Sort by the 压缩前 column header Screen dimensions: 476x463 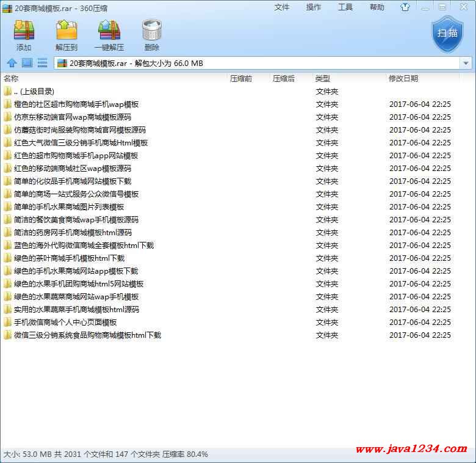pyautogui.click(x=241, y=79)
